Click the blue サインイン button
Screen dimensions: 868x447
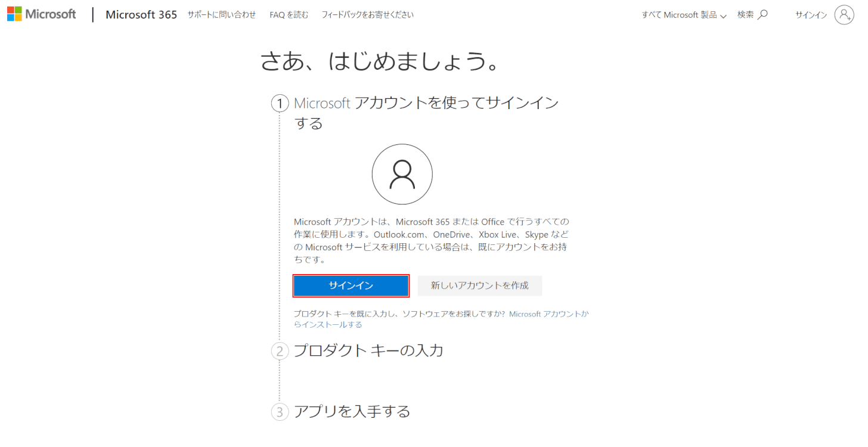351,285
